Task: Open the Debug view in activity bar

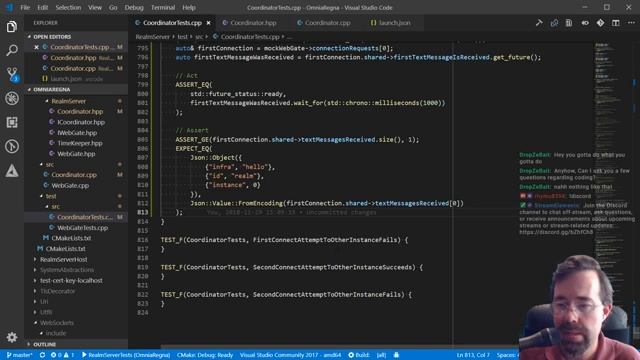Action: coord(12,98)
